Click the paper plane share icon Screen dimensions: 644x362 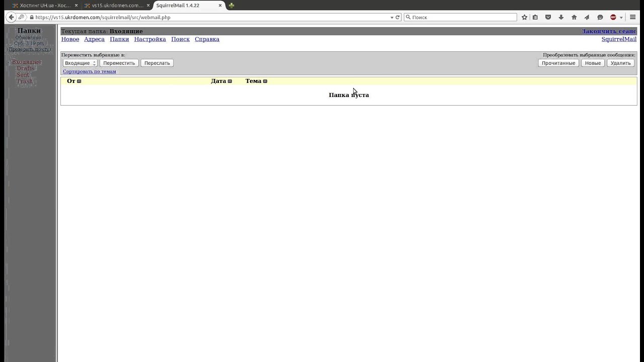point(587,17)
